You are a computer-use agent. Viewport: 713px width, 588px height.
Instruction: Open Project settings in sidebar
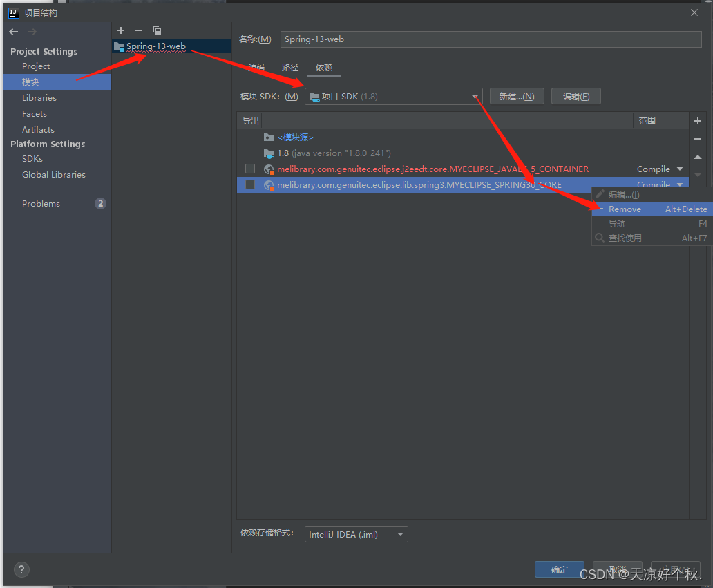tap(36, 66)
